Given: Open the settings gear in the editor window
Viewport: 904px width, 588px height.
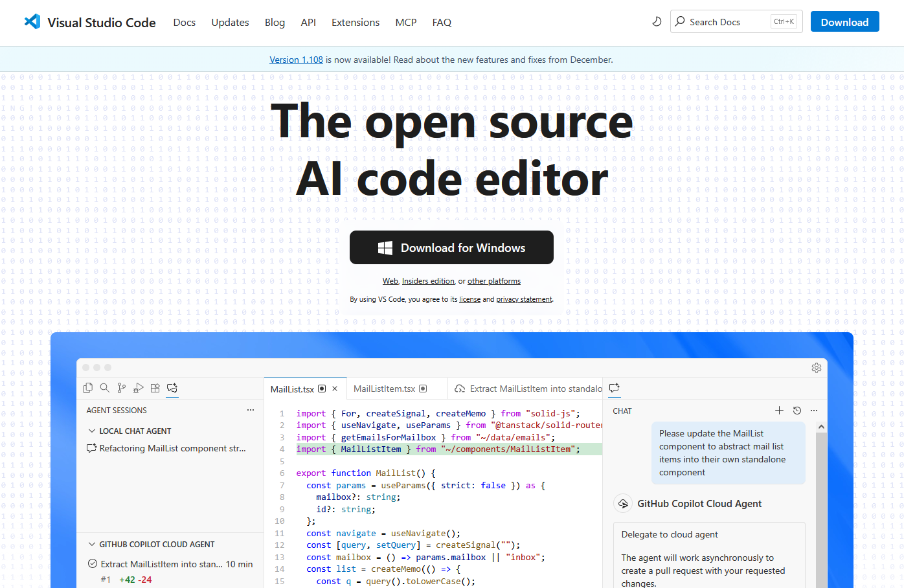Looking at the screenshot, I should [816, 367].
